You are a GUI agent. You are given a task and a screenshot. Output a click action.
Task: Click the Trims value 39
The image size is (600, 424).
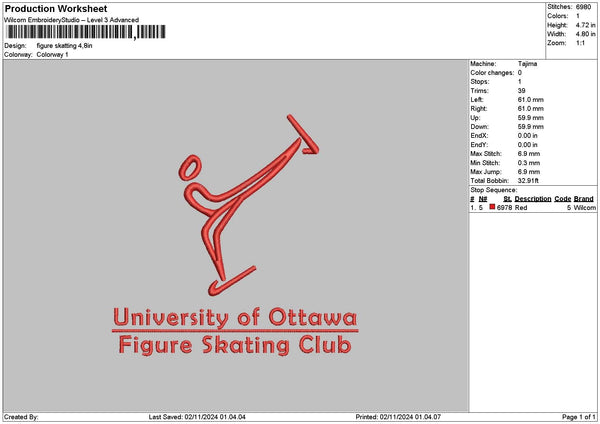click(521, 91)
